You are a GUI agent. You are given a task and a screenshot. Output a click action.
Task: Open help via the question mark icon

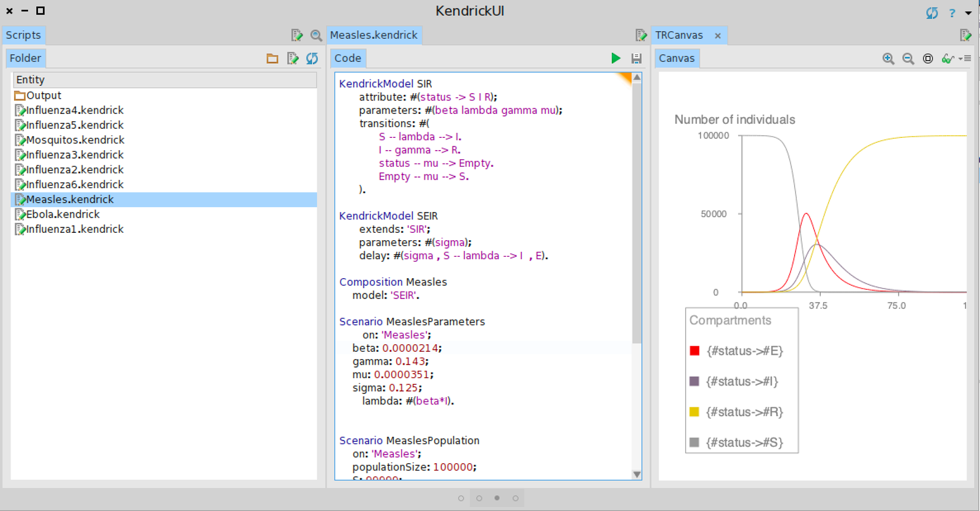pyautogui.click(x=952, y=13)
